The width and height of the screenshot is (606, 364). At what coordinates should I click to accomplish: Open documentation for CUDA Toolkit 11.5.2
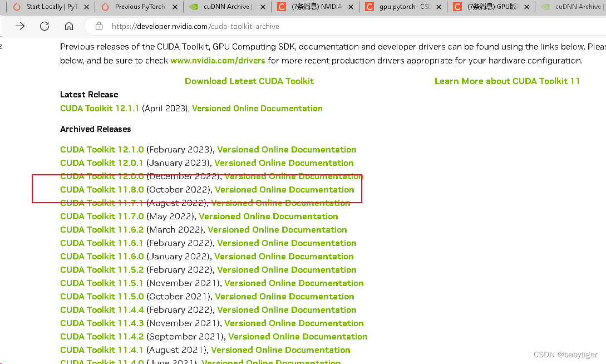(287, 270)
